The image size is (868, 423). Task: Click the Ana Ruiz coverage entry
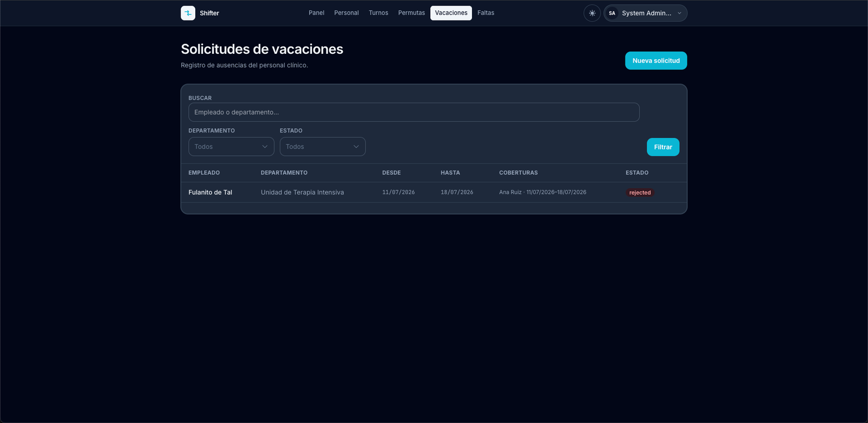[542, 192]
